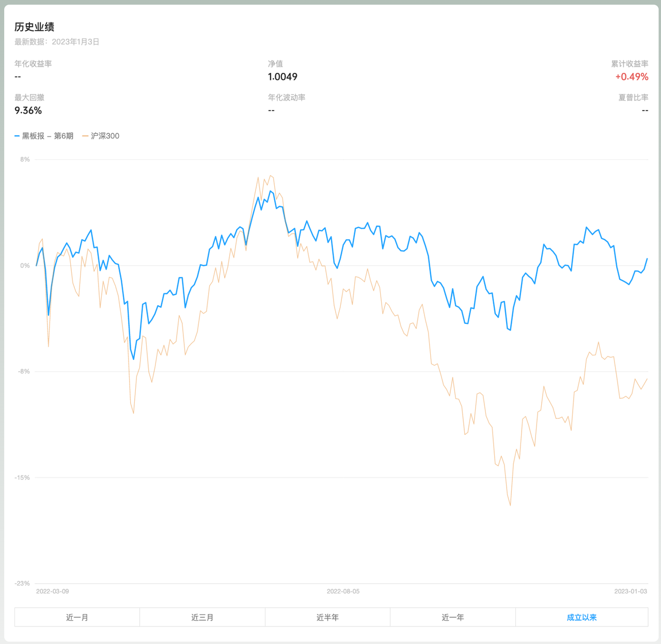Click the blue legend line marker

(17, 136)
